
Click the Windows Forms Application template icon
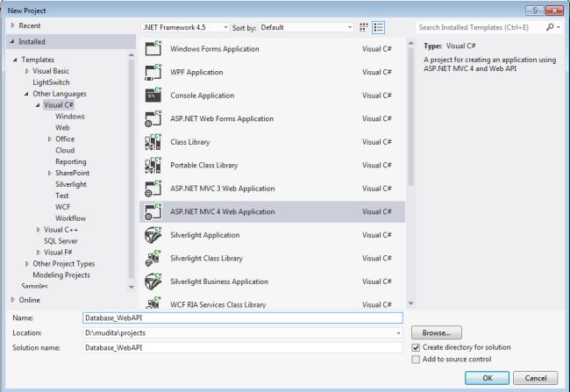153,48
